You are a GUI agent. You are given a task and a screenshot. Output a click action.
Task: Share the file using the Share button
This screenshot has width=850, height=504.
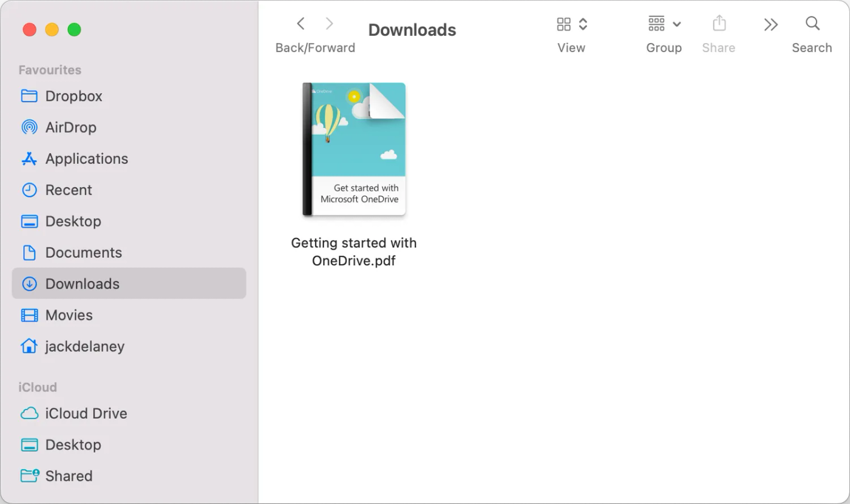719,24
